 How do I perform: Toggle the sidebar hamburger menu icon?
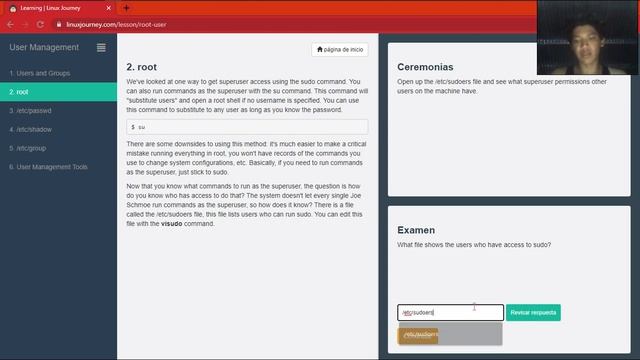point(101,48)
